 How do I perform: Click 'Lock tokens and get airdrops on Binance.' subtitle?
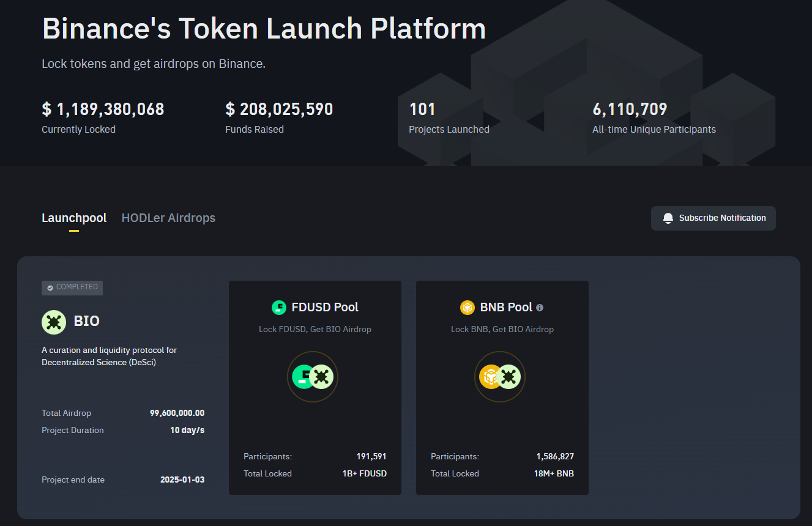tap(154, 64)
